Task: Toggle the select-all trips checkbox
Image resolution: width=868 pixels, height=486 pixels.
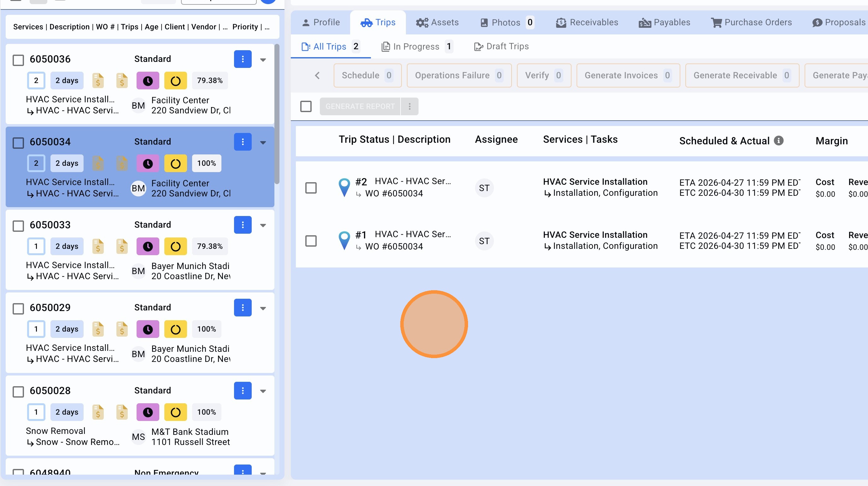Action: pos(306,106)
